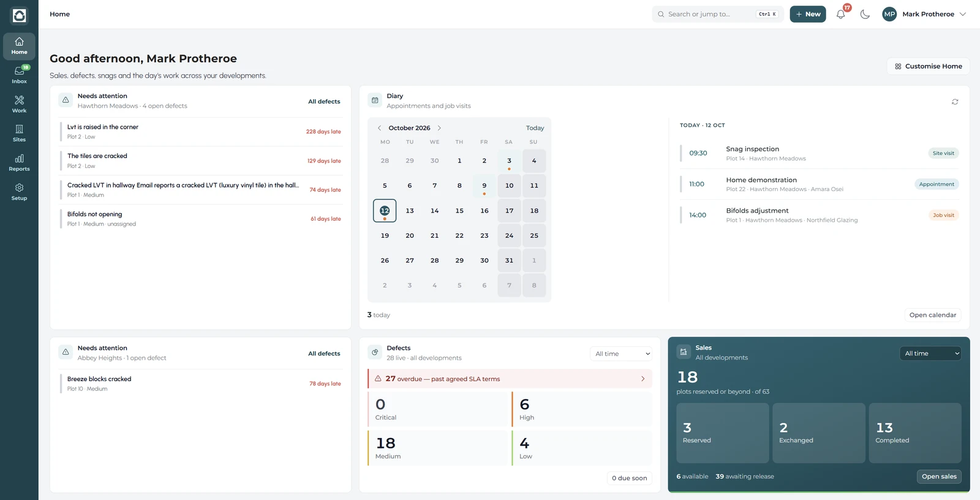Click the '6 available' sales text

(x=692, y=477)
